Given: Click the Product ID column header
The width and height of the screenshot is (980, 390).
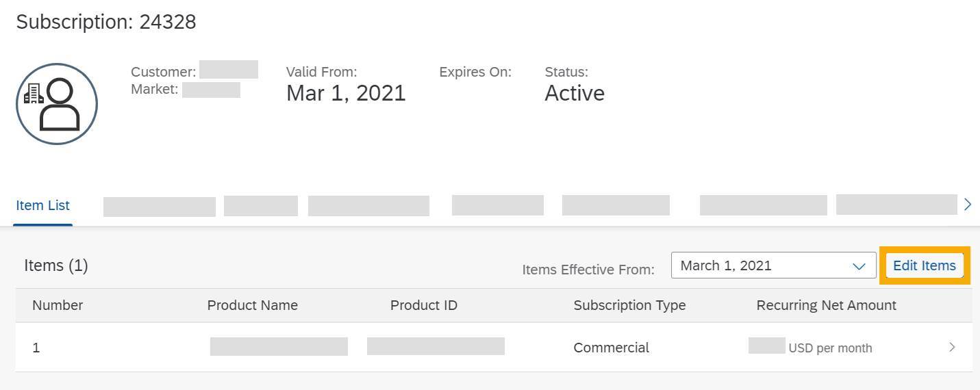Looking at the screenshot, I should click(424, 305).
